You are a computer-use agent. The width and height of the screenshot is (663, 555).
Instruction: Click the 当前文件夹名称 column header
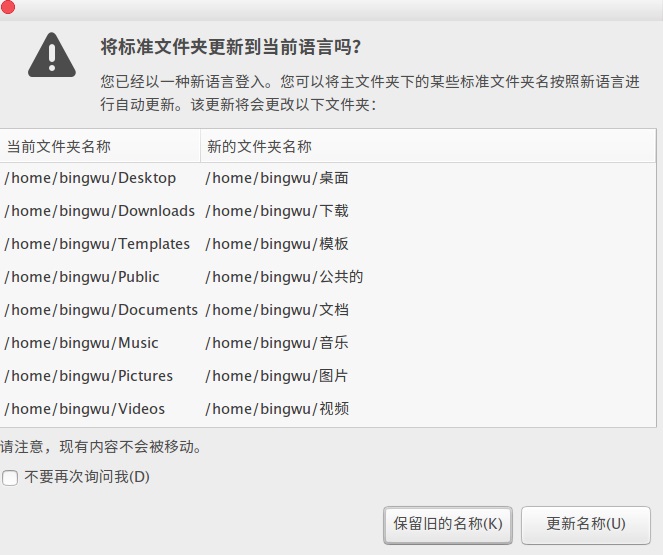(59, 146)
